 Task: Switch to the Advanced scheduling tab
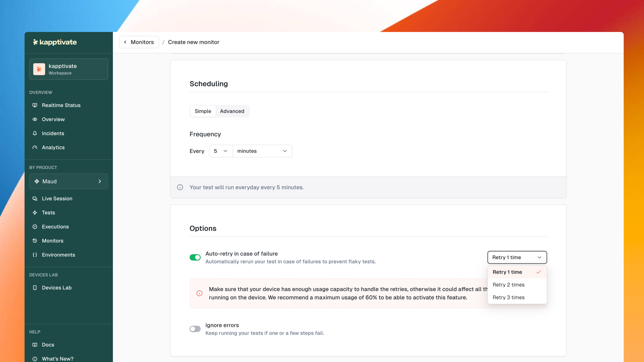tap(232, 111)
